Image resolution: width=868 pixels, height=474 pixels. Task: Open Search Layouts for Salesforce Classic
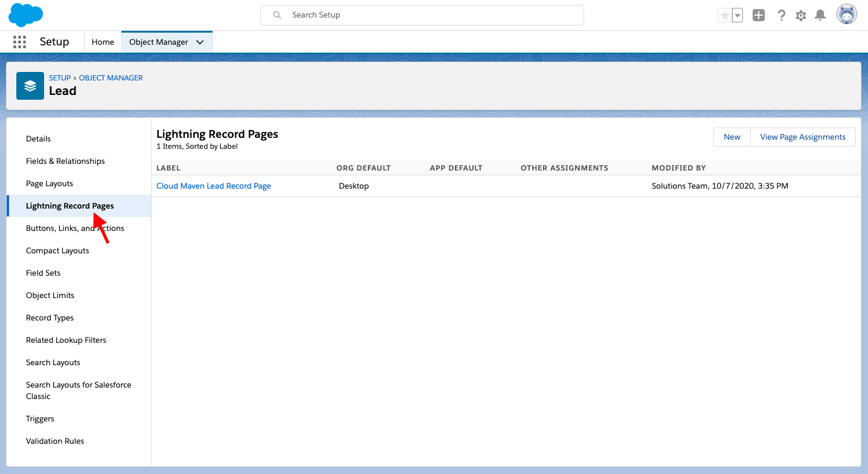pos(79,391)
